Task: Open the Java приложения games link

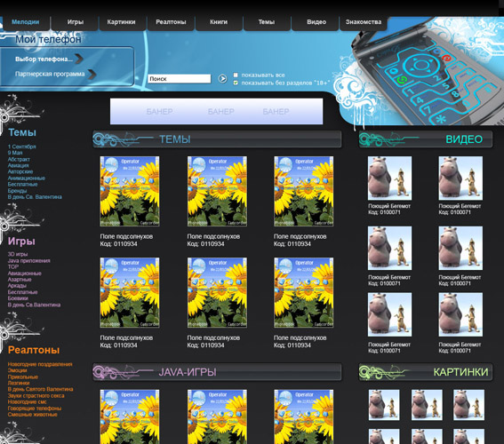Action: click(29, 261)
